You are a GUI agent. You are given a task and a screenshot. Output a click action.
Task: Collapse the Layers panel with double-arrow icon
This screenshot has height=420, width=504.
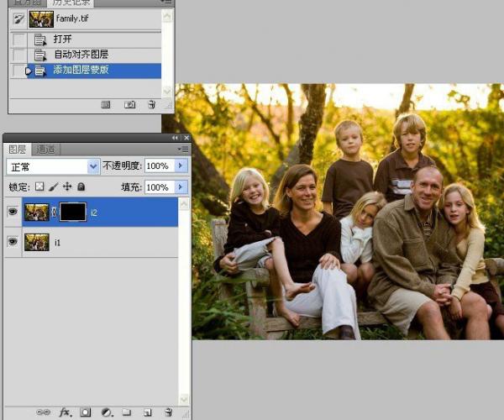point(175,138)
